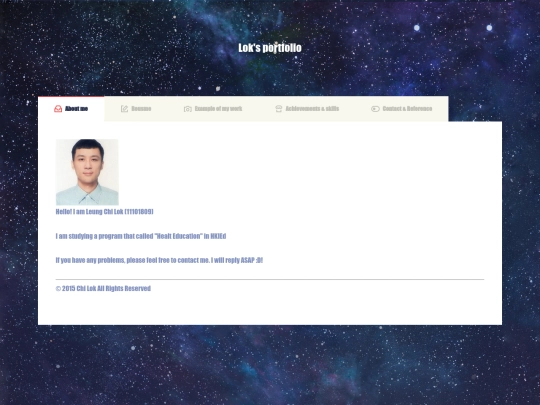Click the Lok's portfolio site title
The width and height of the screenshot is (540, 405).
tap(270, 48)
